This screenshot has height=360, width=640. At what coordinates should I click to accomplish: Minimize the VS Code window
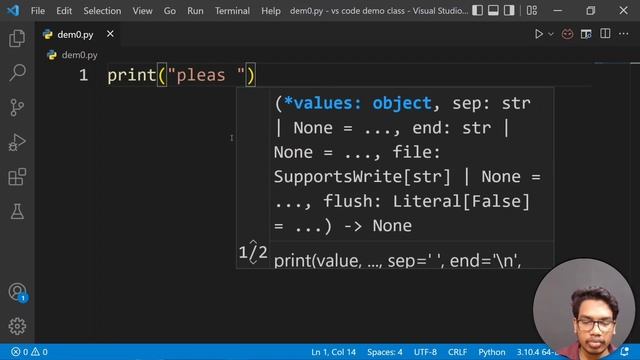558,11
